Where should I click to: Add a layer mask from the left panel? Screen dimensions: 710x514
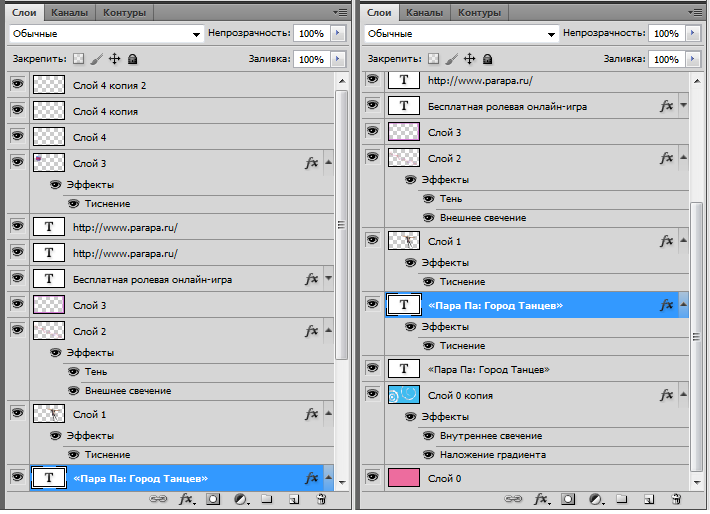tap(213, 498)
